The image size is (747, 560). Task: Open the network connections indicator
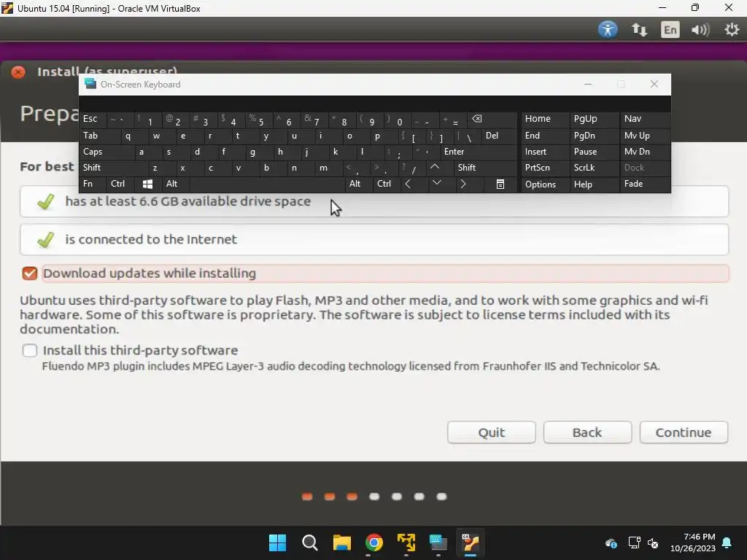pyautogui.click(x=639, y=30)
